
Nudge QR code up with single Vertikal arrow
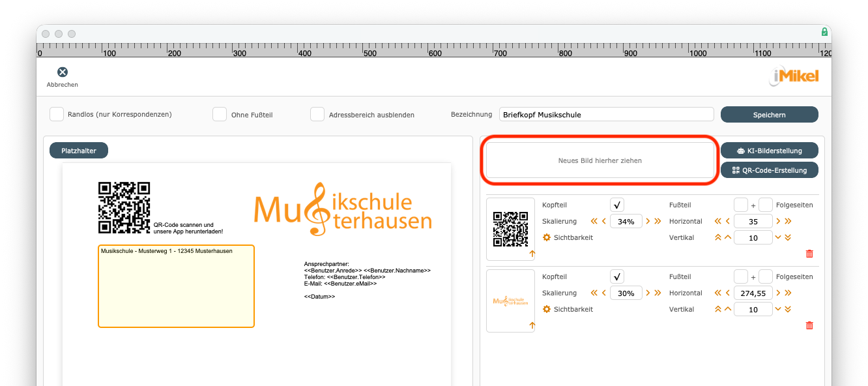728,237
